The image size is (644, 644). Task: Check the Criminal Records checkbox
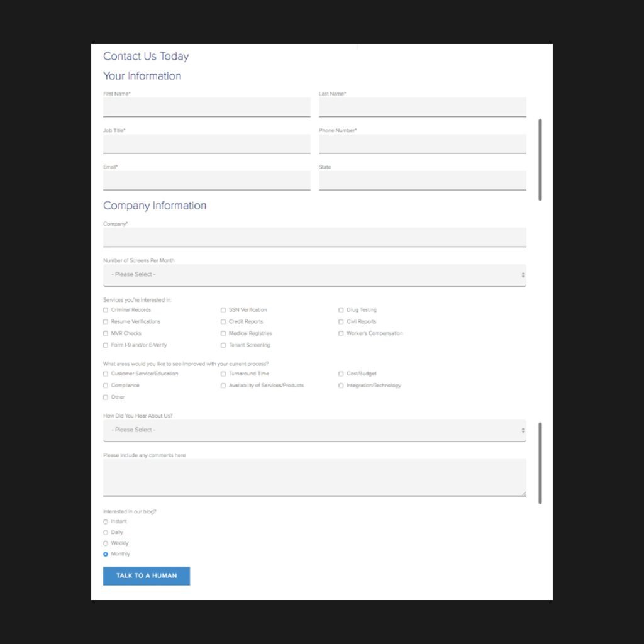pyautogui.click(x=106, y=310)
